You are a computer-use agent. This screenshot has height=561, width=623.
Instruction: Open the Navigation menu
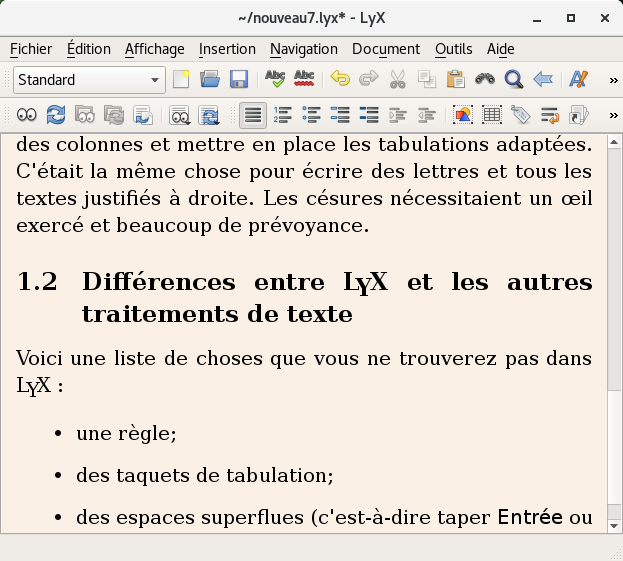coord(304,49)
